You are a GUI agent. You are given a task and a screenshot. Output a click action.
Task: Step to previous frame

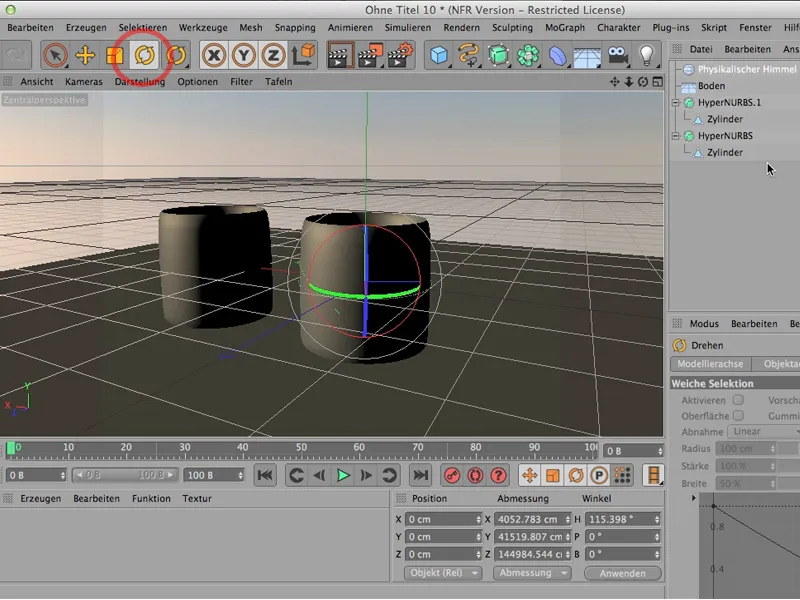(319, 476)
